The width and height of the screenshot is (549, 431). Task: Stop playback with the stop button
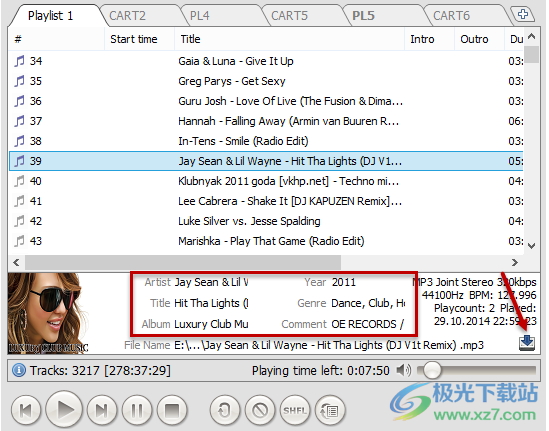[172, 410]
